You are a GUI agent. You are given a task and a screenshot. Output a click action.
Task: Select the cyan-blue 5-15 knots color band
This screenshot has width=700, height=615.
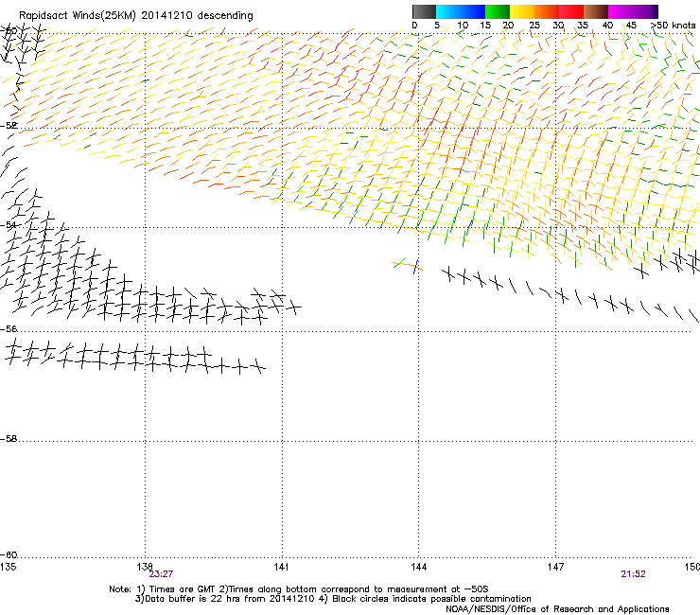click(x=461, y=11)
